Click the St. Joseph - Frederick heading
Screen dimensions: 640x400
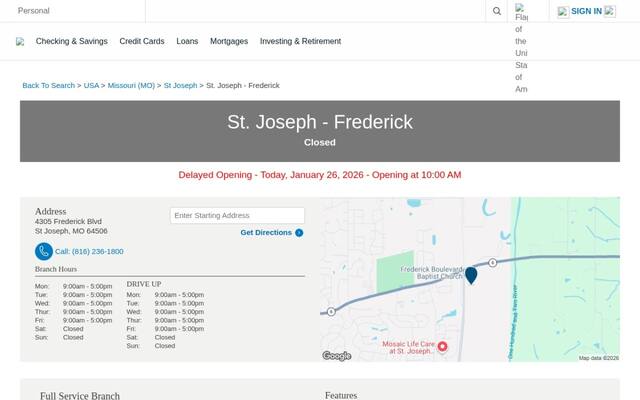click(320, 122)
